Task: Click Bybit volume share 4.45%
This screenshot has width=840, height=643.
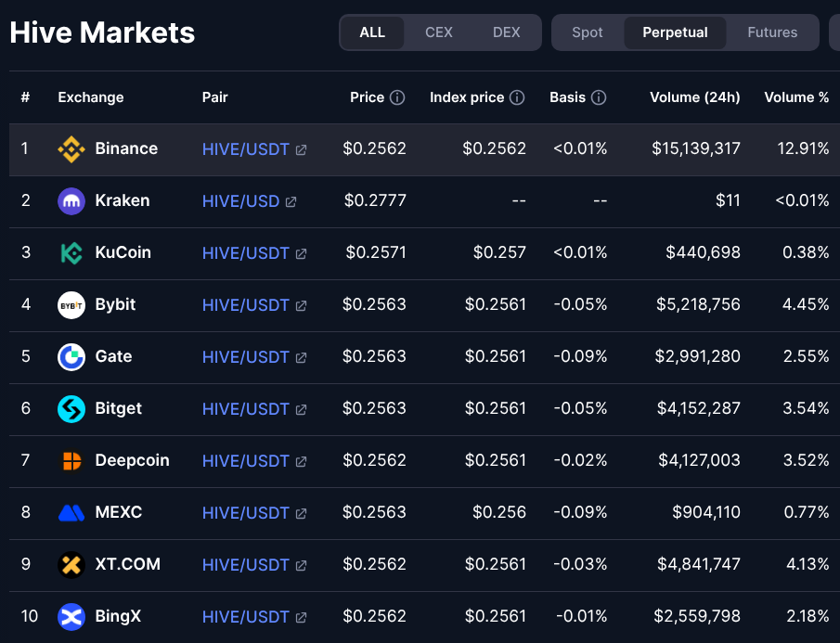Action: (806, 304)
